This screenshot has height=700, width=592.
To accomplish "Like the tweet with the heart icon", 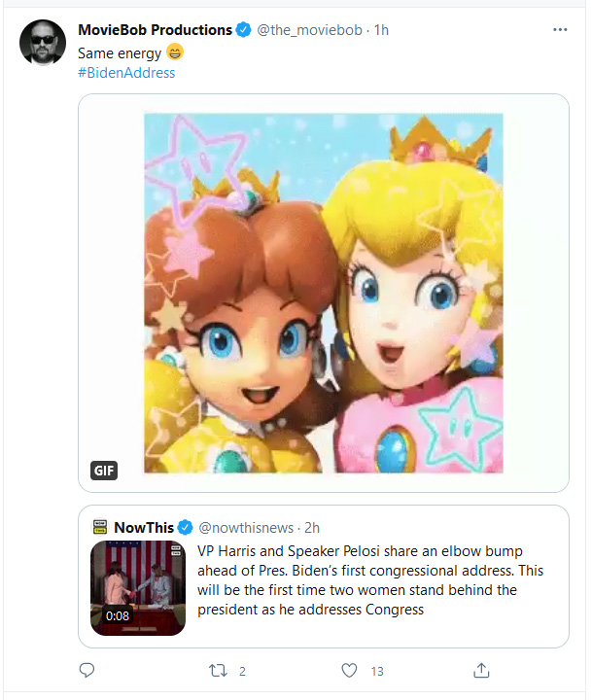I will pyautogui.click(x=349, y=670).
